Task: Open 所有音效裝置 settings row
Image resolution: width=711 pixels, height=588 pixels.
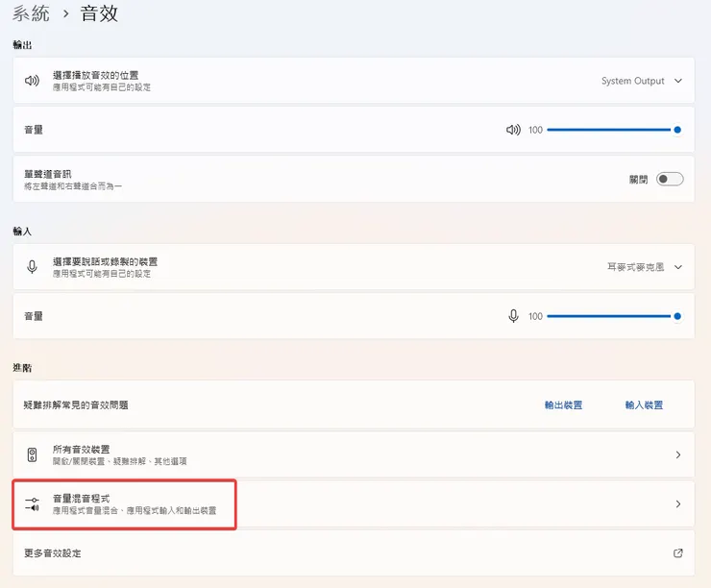Action: [x=354, y=454]
